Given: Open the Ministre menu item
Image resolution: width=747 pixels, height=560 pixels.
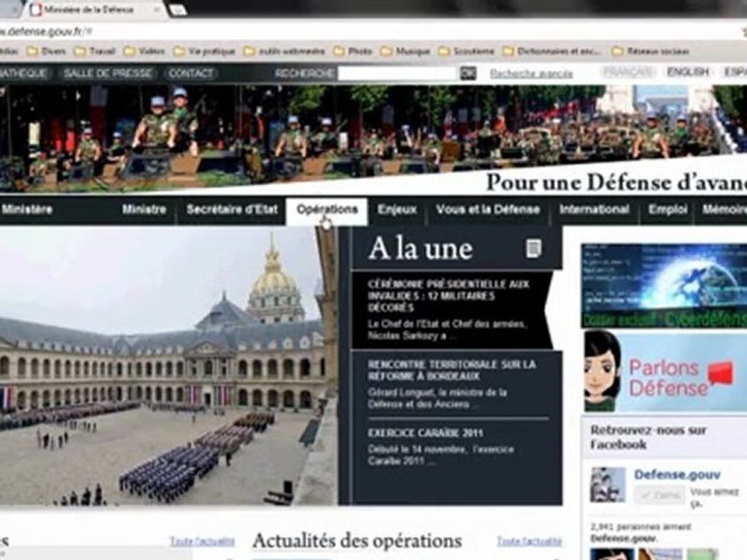Looking at the screenshot, I should coord(144,209).
